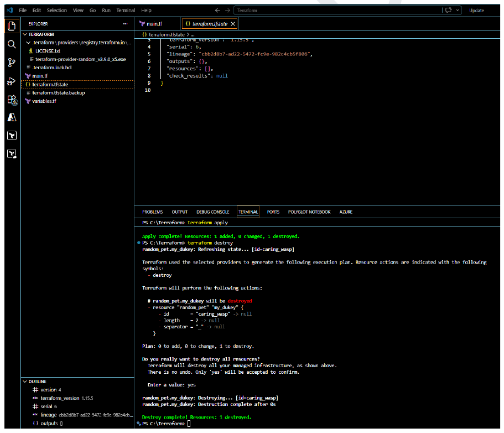Select terraform_version item in Outline
This screenshot has width=504, height=433.
tap(77, 398)
